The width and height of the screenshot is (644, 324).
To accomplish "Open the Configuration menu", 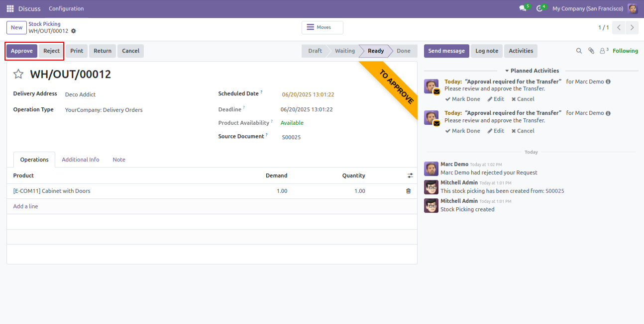I will coord(66,8).
